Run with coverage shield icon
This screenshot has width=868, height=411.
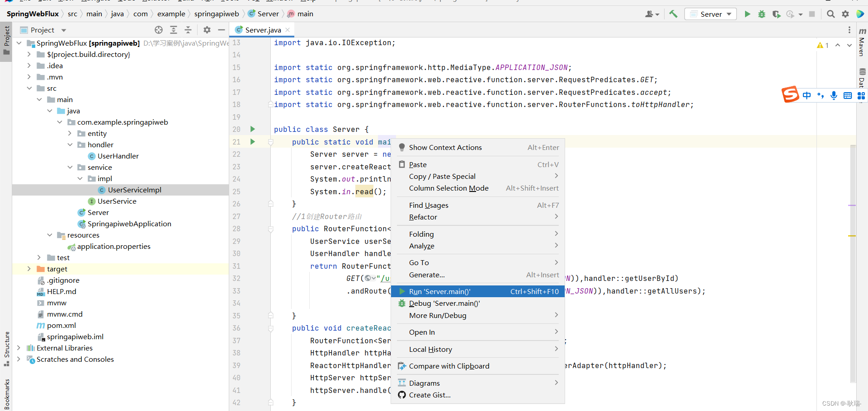coord(776,14)
